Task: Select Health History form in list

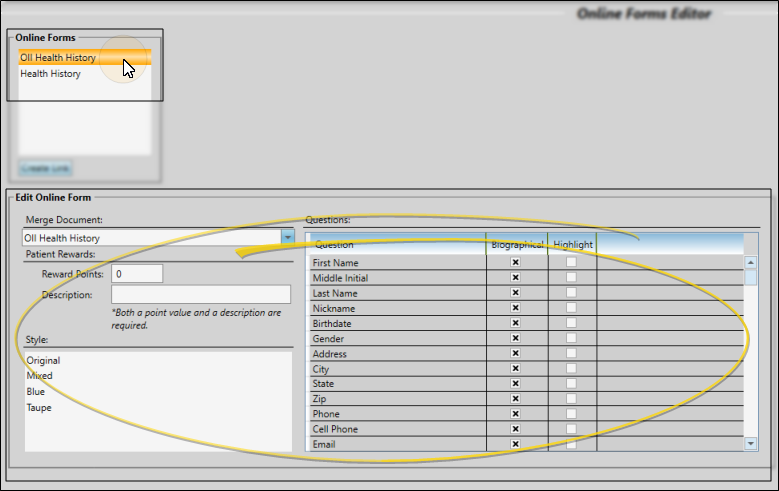Action: pos(50,74)
